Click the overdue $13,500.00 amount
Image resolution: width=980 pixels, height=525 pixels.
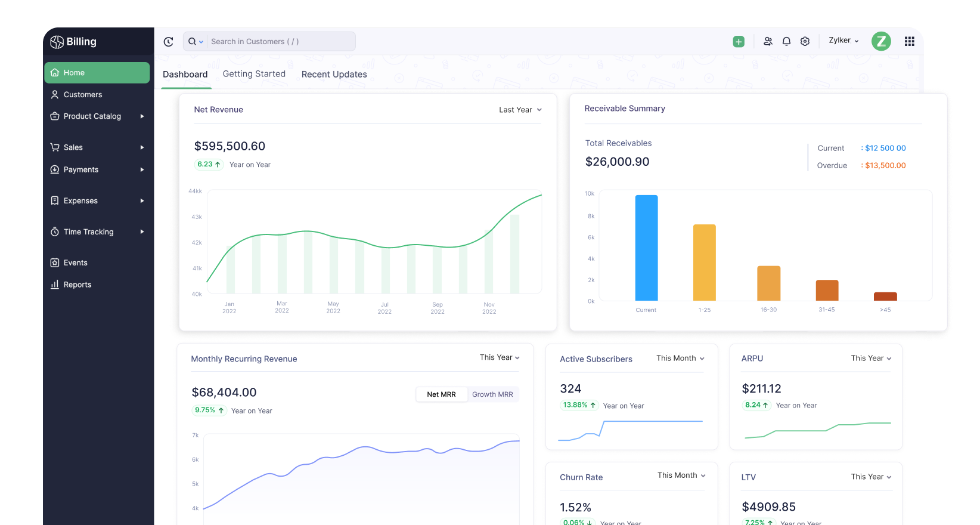(885, 166)
